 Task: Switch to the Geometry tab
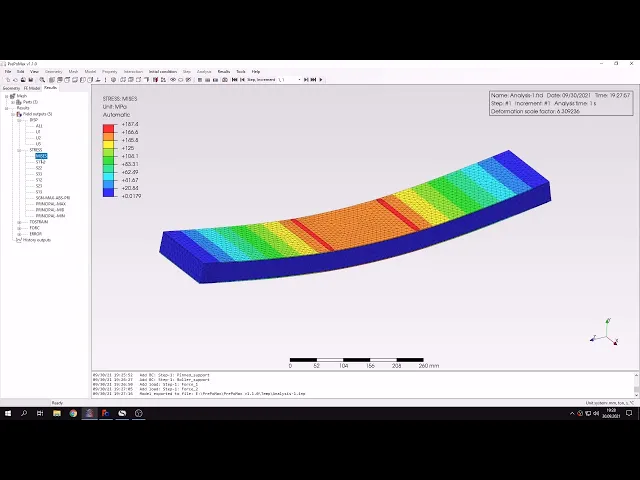[x=11, y=88]
